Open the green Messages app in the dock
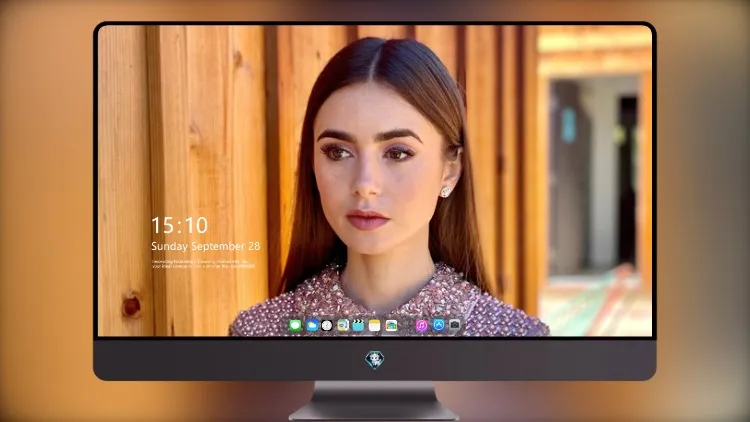Screen dimensions: 750x422 tap(295, 325)
